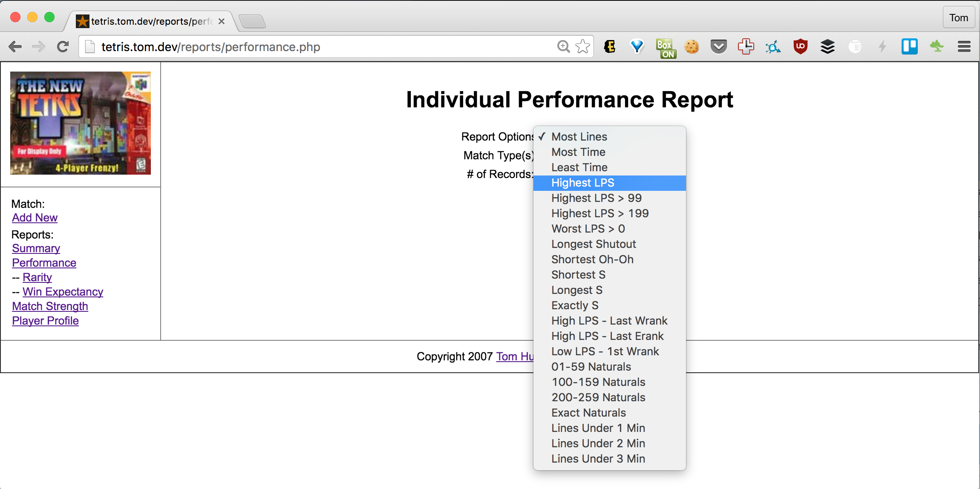The image size is (980, 489).
Task: Click the bookmark star icon
Action: pos(582,46)
